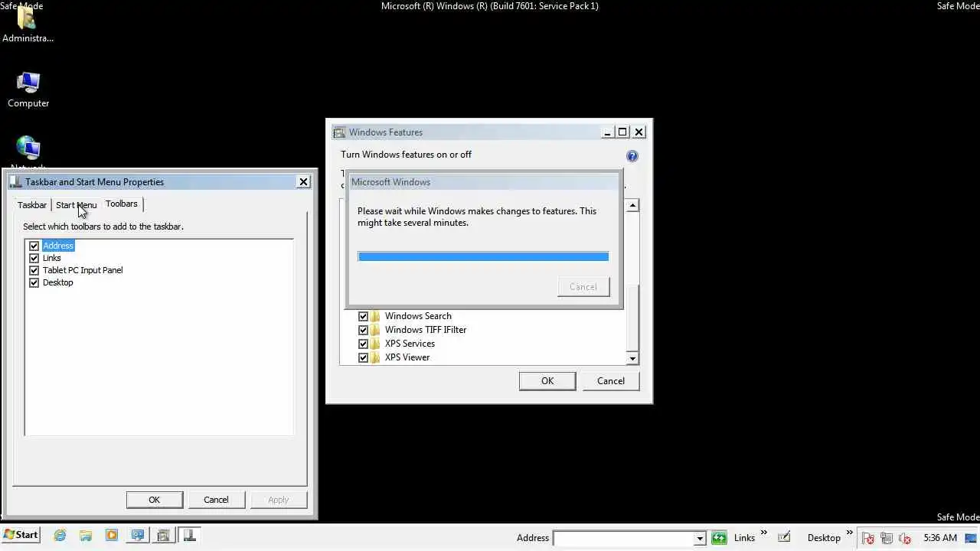Uncheck the XPS Viewer feature
Image resolution: width=980 pixels, height=551 pixels.
pos(364,357)
